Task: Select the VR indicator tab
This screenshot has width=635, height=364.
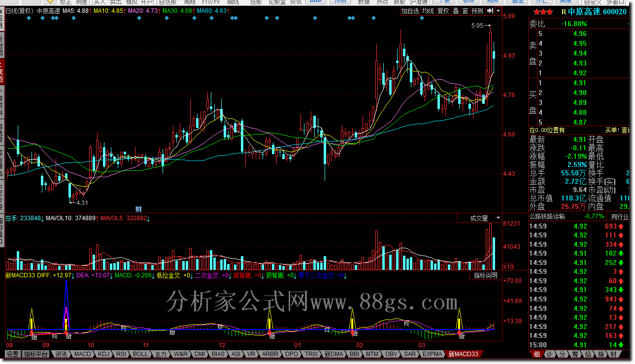Action: coord(251,354)
